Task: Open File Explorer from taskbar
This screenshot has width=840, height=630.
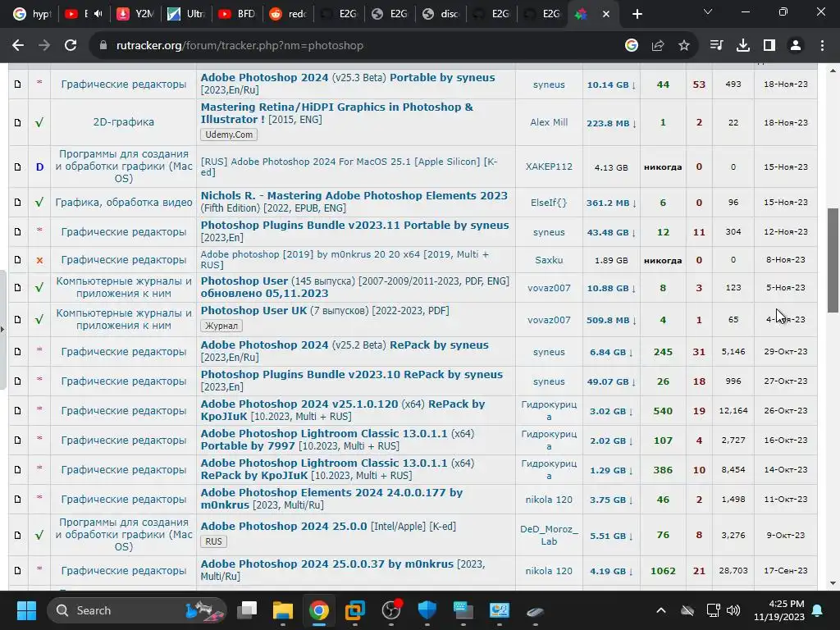Action: tap(283, 610)
